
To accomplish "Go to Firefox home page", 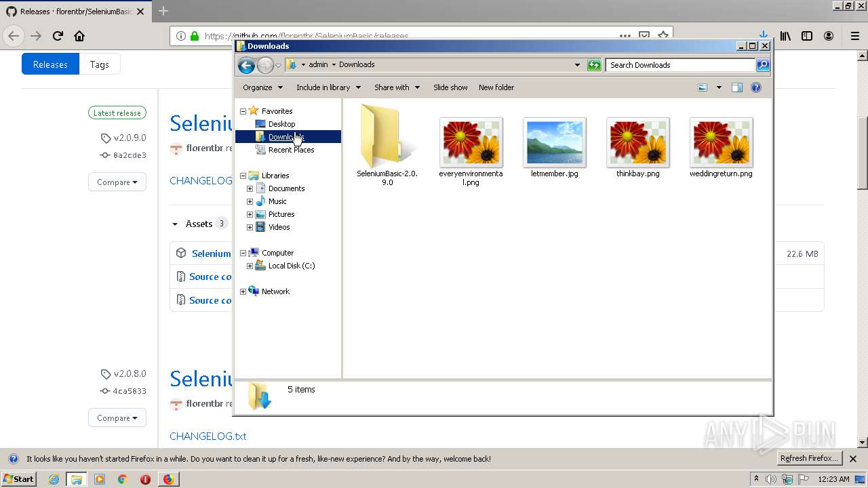I will coord(79,36).
